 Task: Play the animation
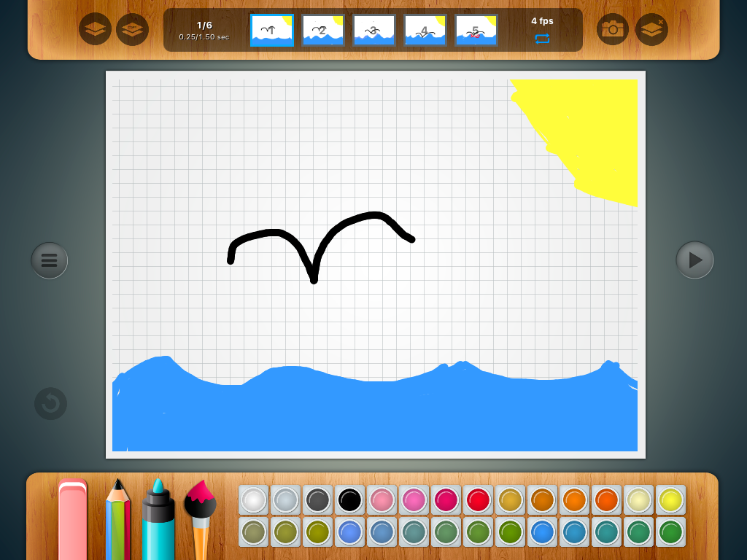[694, 260]
